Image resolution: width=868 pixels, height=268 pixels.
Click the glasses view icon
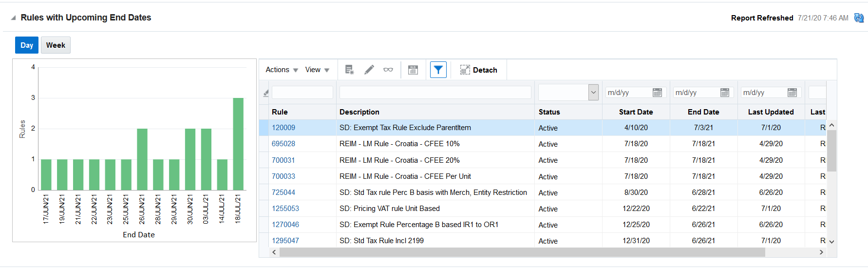point(388,70)
